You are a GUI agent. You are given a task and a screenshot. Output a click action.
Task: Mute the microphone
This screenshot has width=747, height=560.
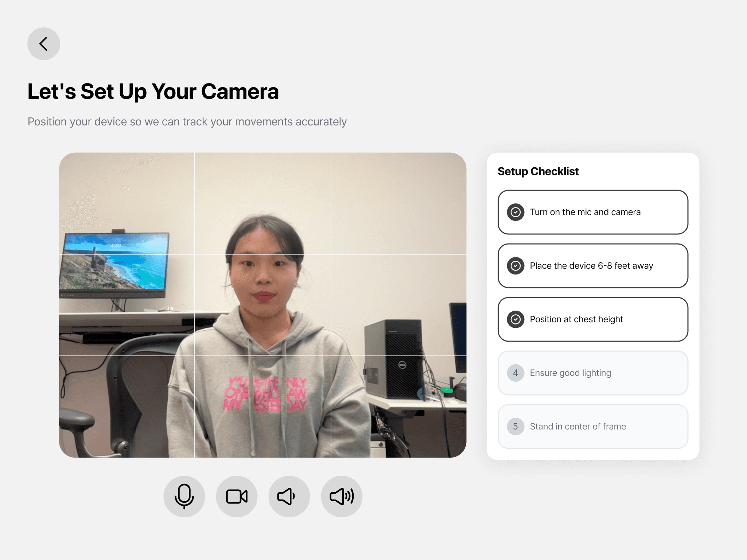coord(184,496)
